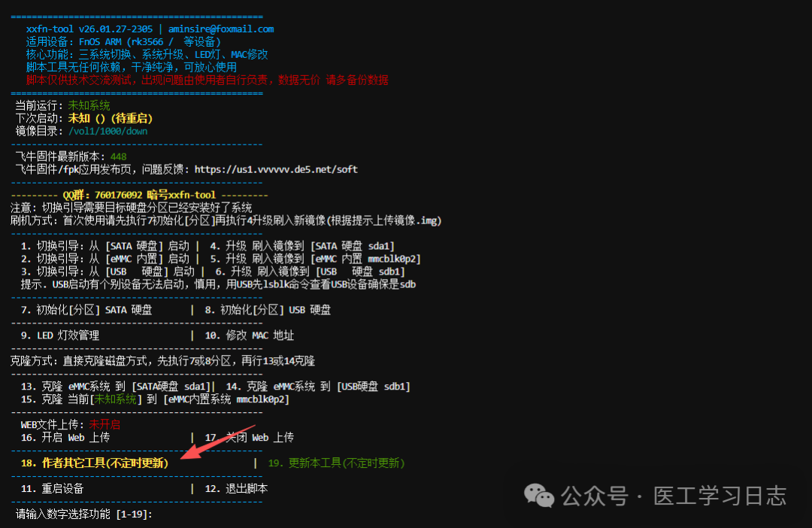The width and height of the screenshot is (812, 528).
Task: Click the red arrow pointing at option 18
Action: click(x=217, y=450)
